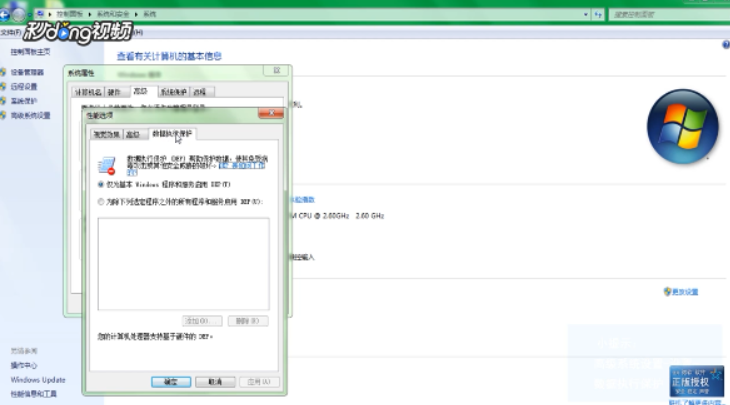The image size is (730, 405).
Task: Open 设备管理器 from the sidebar
Action: pos(27,72)
